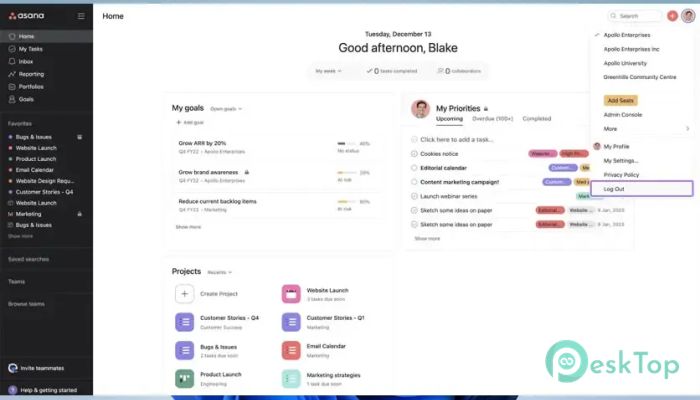Click Invite teammates
Viewport: 700px width, 400px height.
(x=37, y=368)
